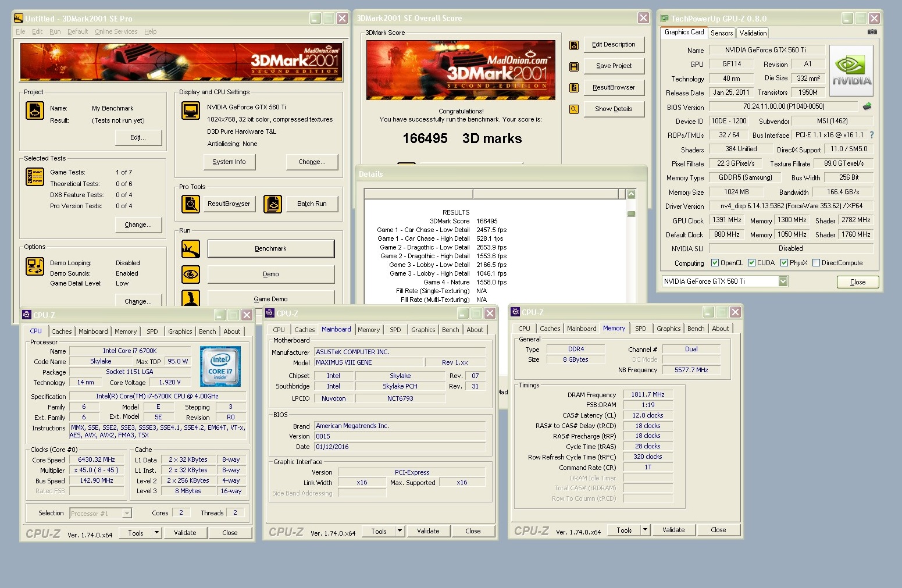The width and height of the screenshot is (902, 588).
Task: Click the Benchmark button
Action: tap(271, 249)
